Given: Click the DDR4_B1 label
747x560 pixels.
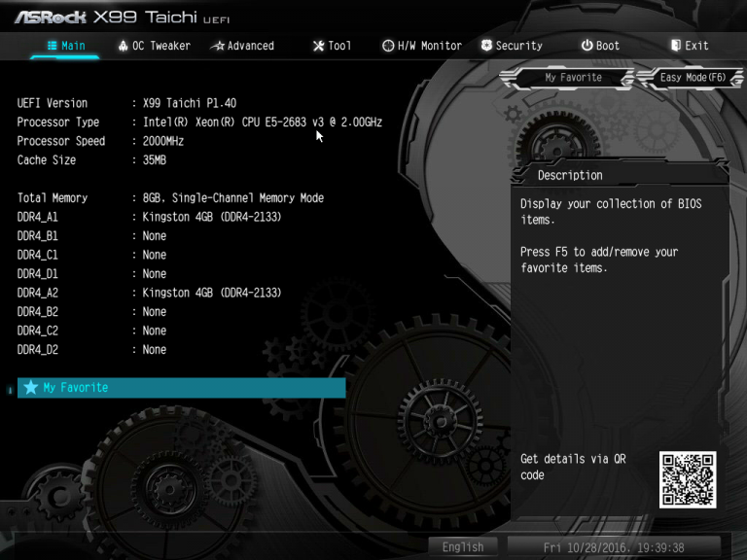Looking at the screenshot, I should (38, 236).
